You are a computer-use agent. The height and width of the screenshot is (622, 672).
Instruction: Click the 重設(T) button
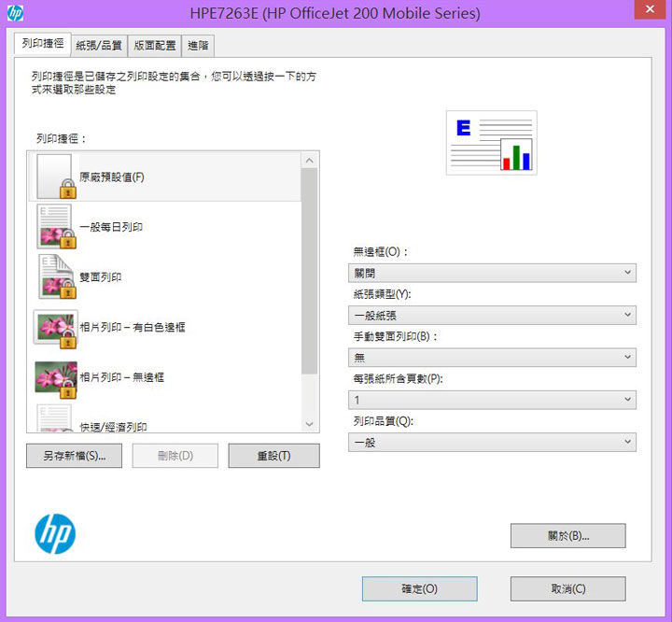[x=273, y=456]
